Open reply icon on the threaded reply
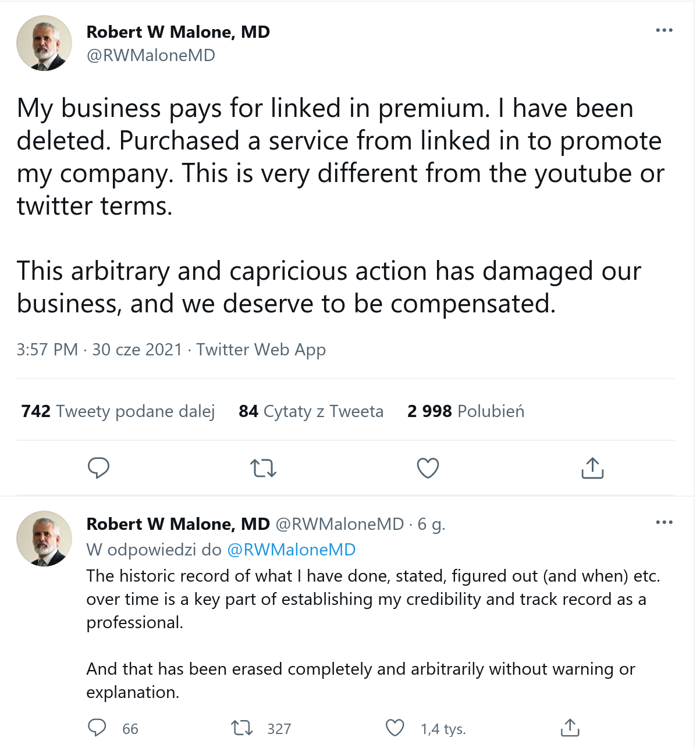 coord(97,728)
